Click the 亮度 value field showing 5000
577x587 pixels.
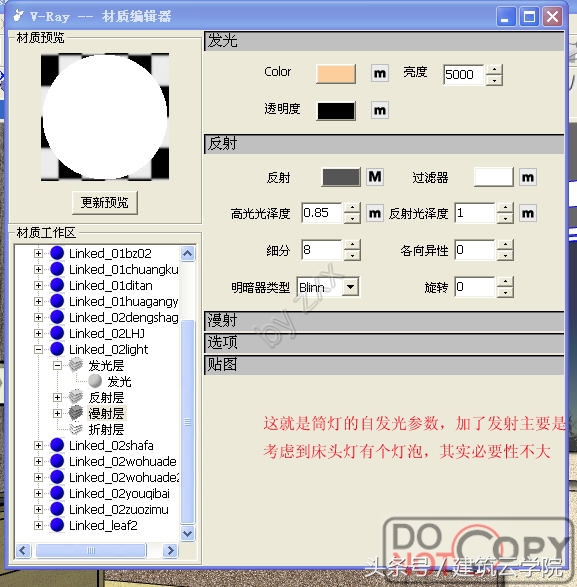(x=463, y=75)
